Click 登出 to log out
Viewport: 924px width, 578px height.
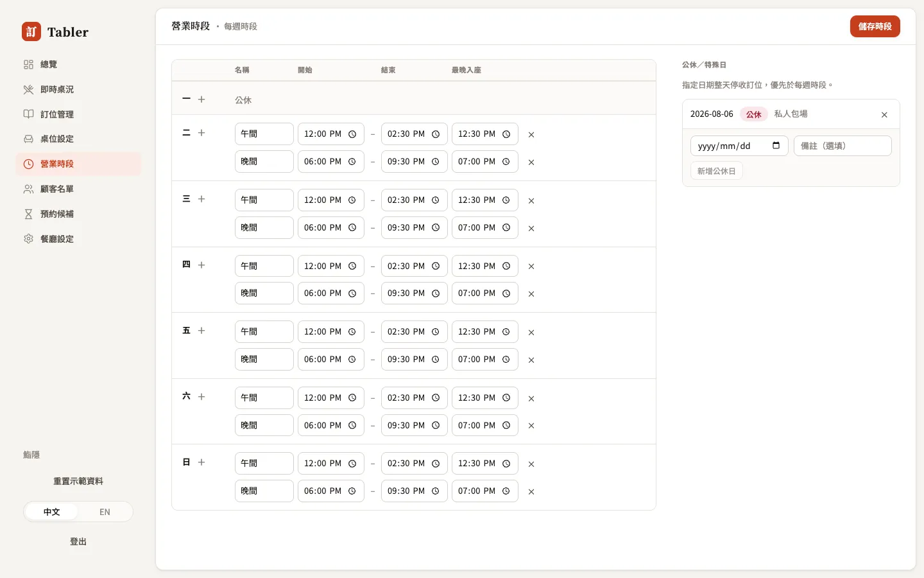(x=78, y=541)
